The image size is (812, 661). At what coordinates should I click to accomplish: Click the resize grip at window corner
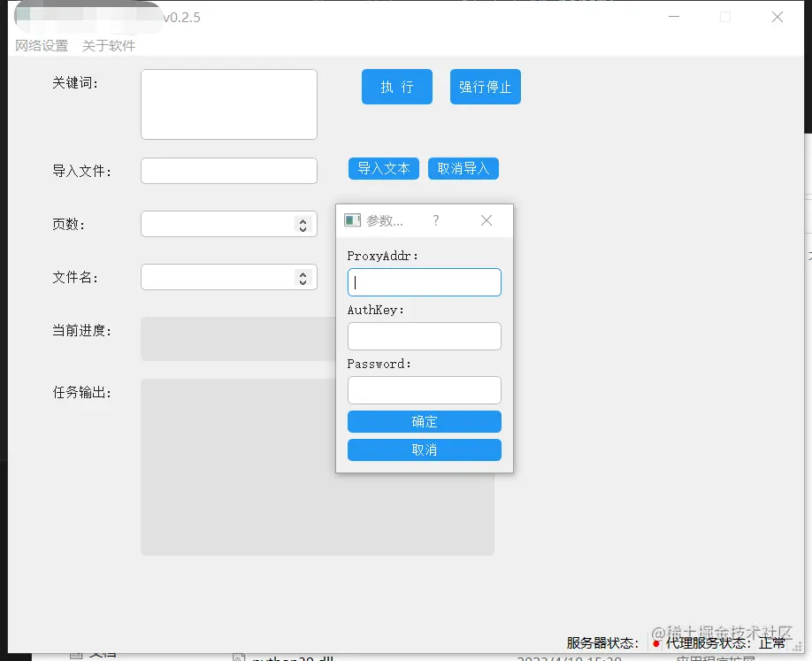click(x=798, y=647)
